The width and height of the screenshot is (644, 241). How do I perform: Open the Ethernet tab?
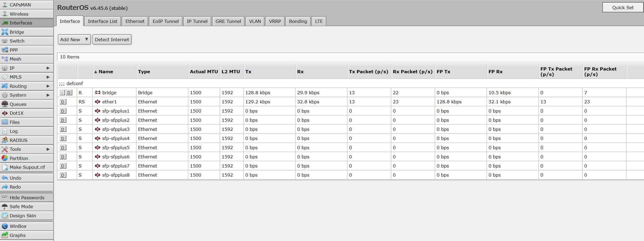(135, 21)
